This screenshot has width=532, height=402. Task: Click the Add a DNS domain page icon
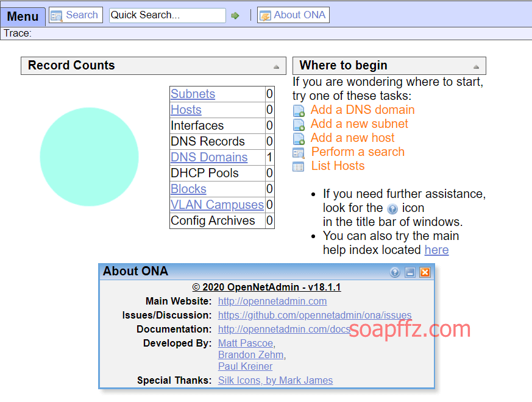(299, 111)
